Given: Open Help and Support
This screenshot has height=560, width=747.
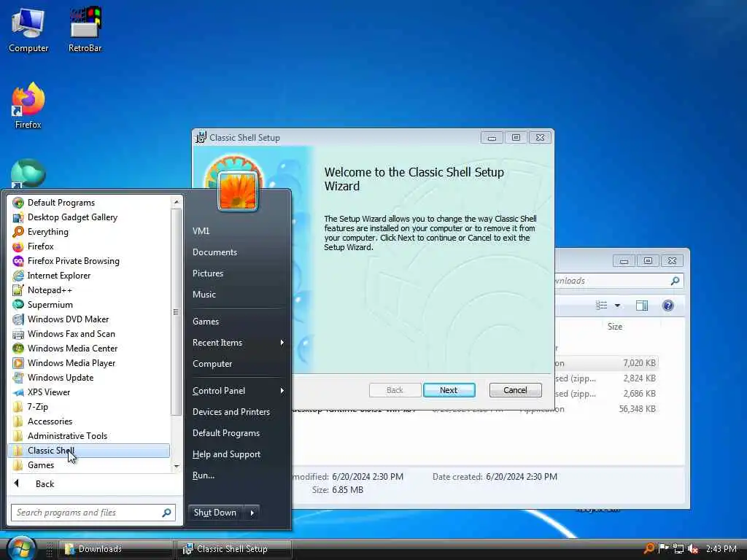Looking at the screenshot, I should [226, 454].
